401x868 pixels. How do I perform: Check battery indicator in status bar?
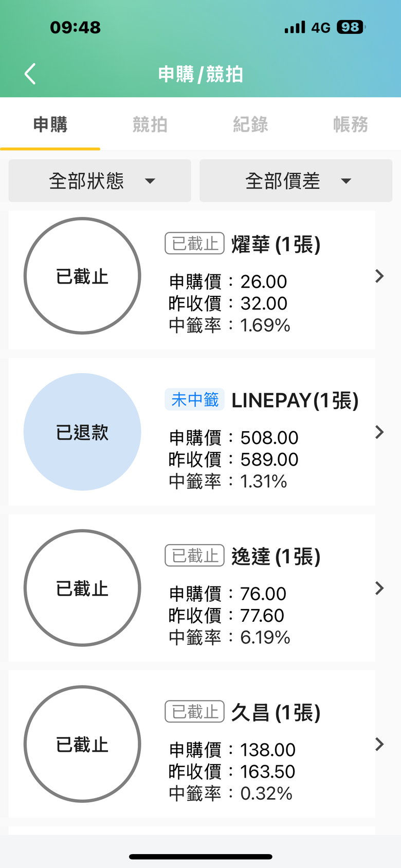point(351,27)
